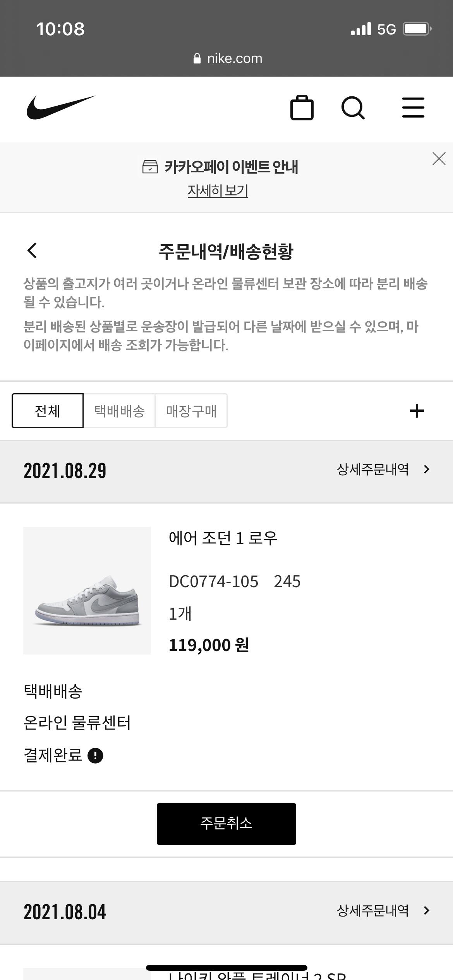Tap the 카카오페이 이벤트 안내 banner title
453x980 pixels.
232,167
